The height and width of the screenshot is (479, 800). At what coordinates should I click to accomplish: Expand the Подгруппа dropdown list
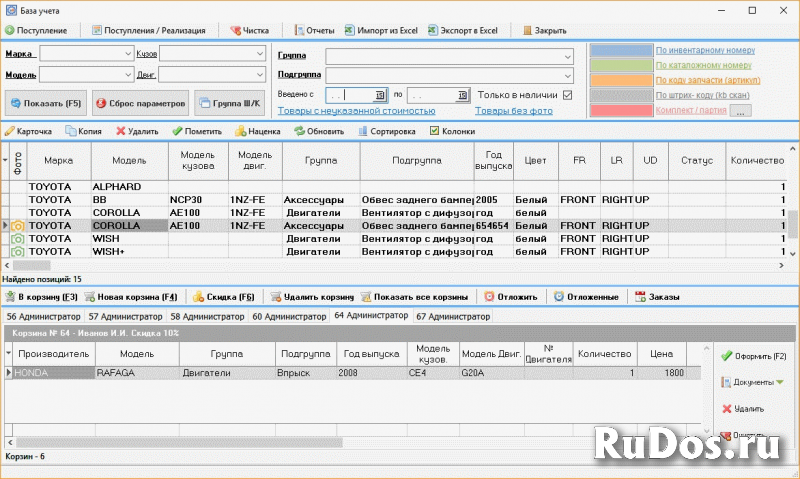[x=567, y=75]
